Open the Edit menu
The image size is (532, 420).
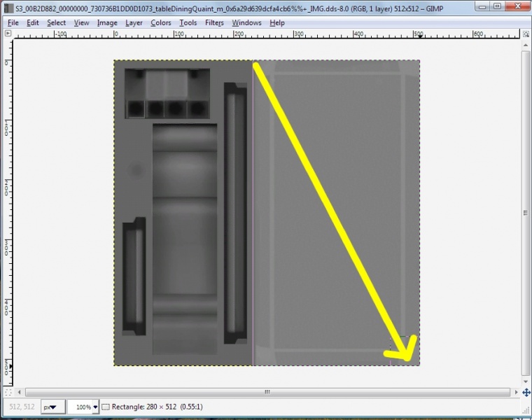[x=33, y=22]
